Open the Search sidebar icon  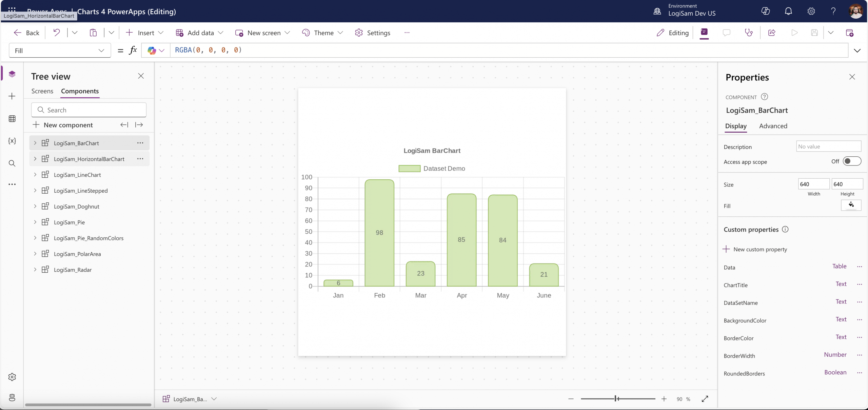[x=12, y=163]
